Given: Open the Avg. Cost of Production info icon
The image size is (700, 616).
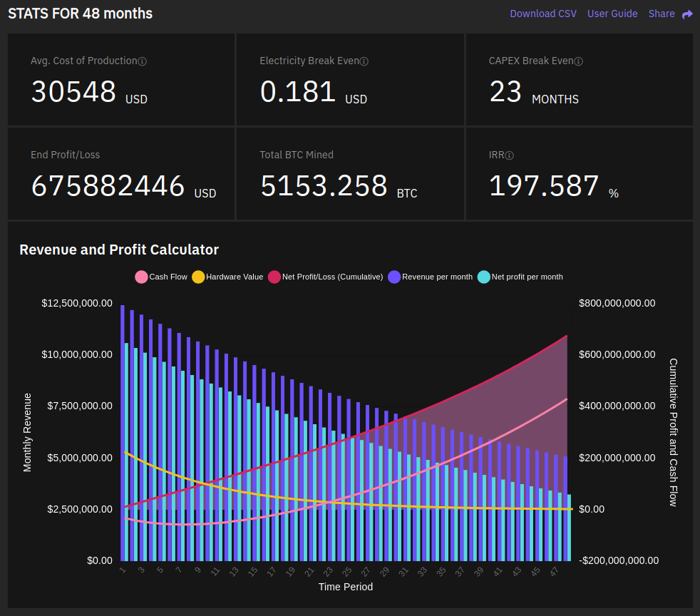Looking at the screenshot, I should (x=142, y=61).
